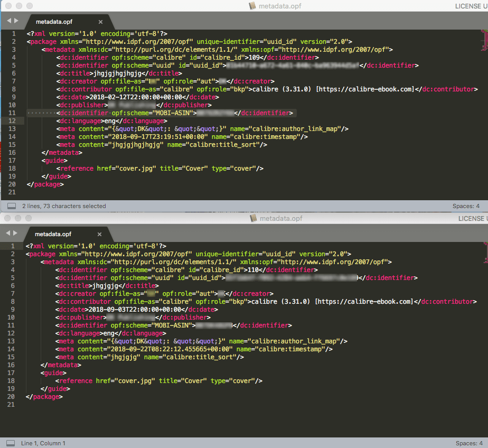The width and height of the screenshot is (488, 448).
Task: Click author_link_map meta line in bottom window
Action: [x=202, y=341]
